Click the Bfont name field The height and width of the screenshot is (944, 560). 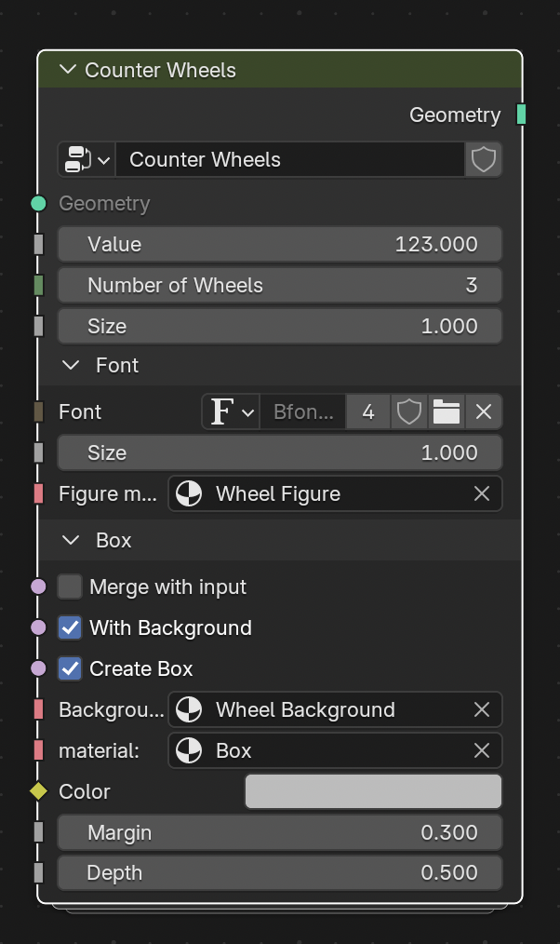pos(303,411)
